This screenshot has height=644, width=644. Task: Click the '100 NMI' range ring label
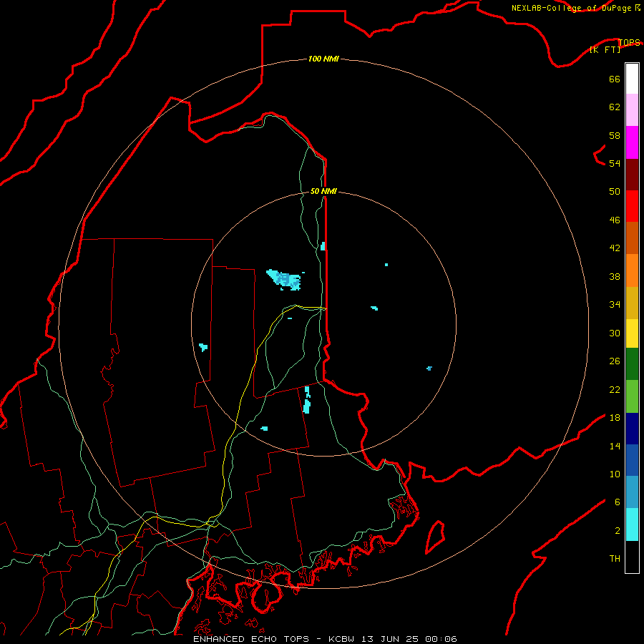tap(323, 59)
